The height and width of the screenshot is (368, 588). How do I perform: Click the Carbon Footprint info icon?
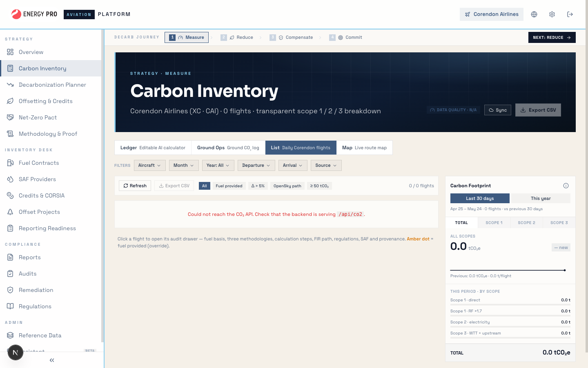coord(566,186)
